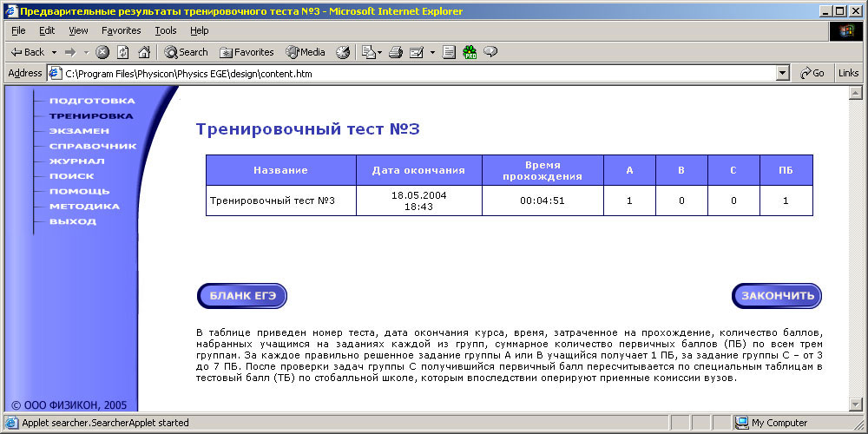Print the page with the printer icon
Viewport: 868px width, 434px height.
[395, 52]
